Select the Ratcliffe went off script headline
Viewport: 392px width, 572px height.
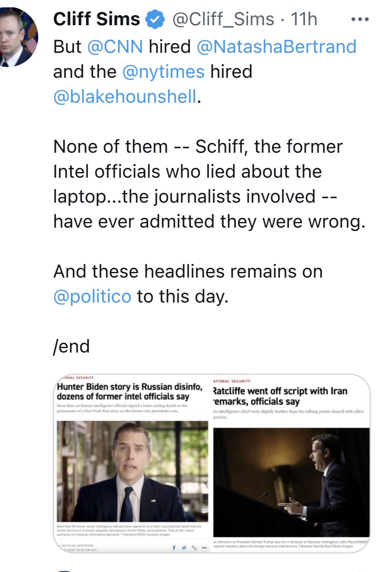click(x=280, y=396)
